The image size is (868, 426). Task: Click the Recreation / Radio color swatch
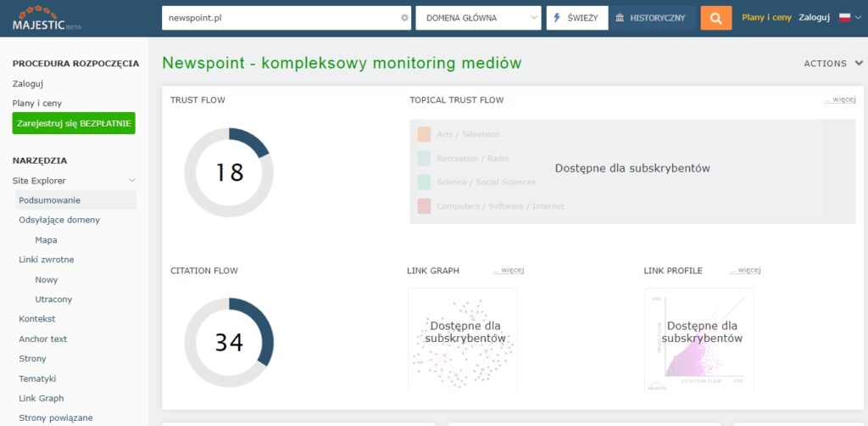(424, 159)
